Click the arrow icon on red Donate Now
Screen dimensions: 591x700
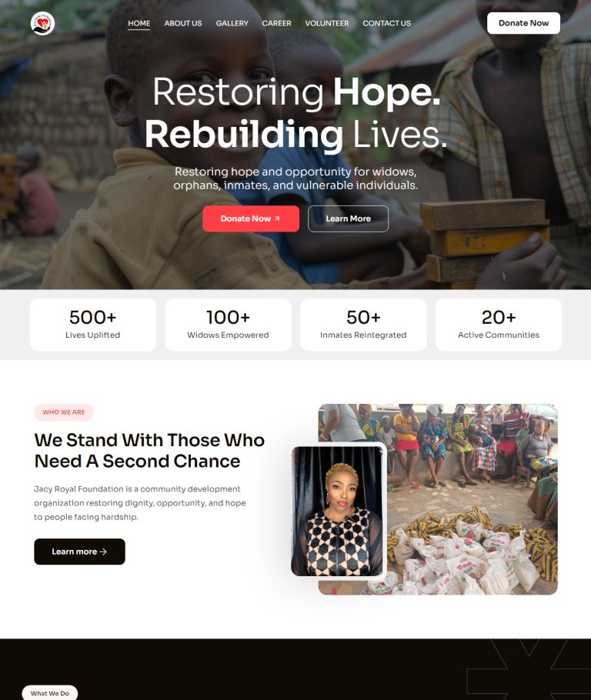[277, 218]
